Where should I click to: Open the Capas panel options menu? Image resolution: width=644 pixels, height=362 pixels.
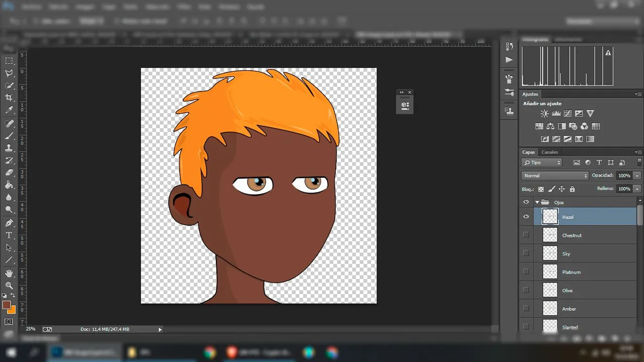[x=639, y=152]
